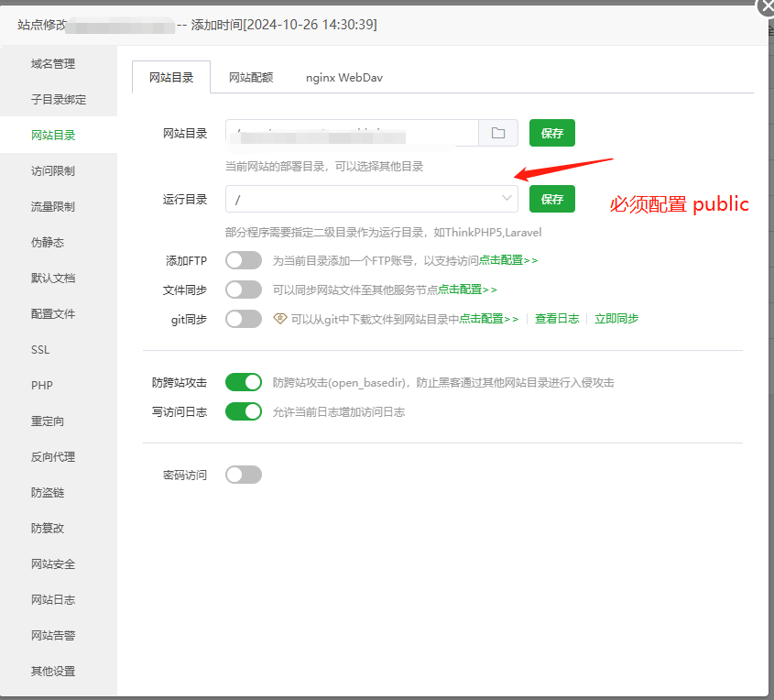Toggle 文件同步 switch
The width and height of the screenshot is (774, 700).
coord(244,290)
